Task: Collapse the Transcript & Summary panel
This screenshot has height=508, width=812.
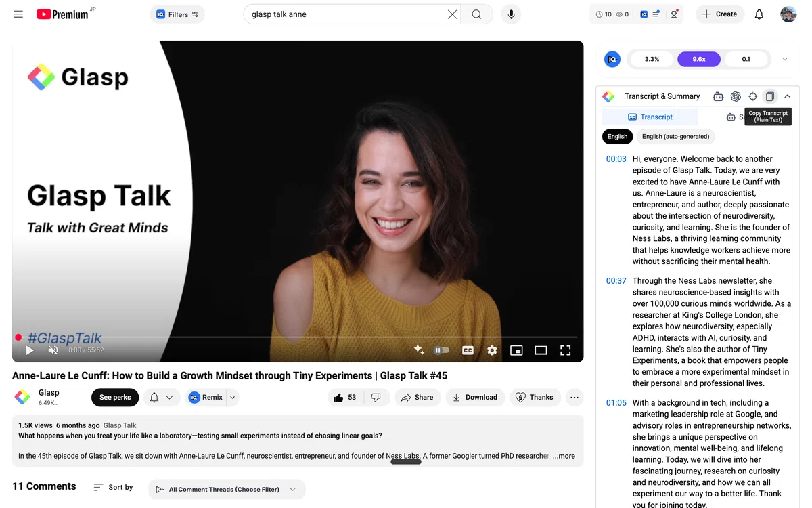Action: (788, 96)
